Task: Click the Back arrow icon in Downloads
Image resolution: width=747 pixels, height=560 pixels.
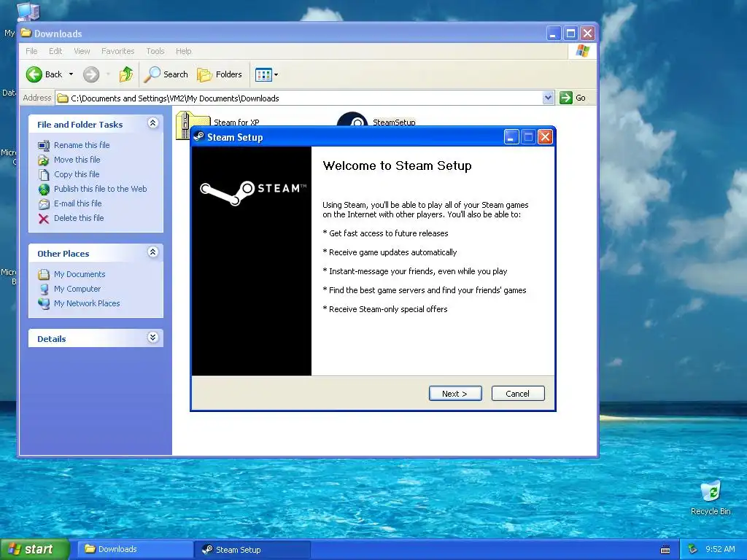Action: [34, 74]
